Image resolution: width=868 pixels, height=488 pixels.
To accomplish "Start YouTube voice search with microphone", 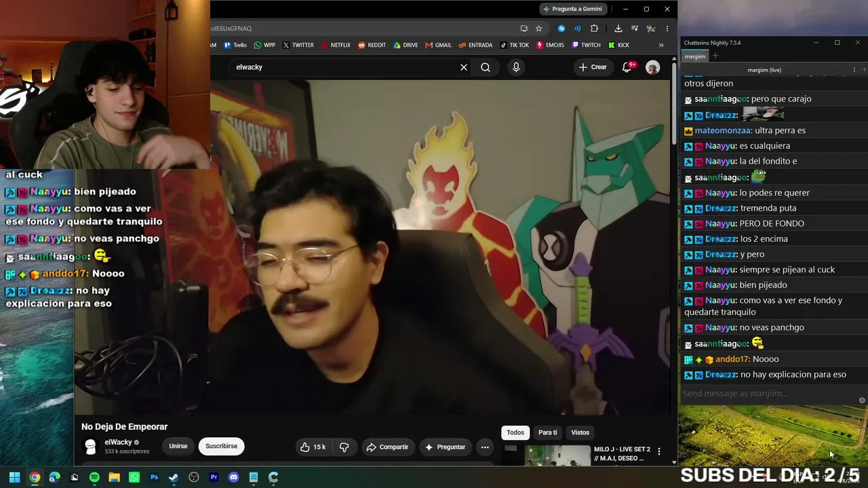I will click(516, 67).
